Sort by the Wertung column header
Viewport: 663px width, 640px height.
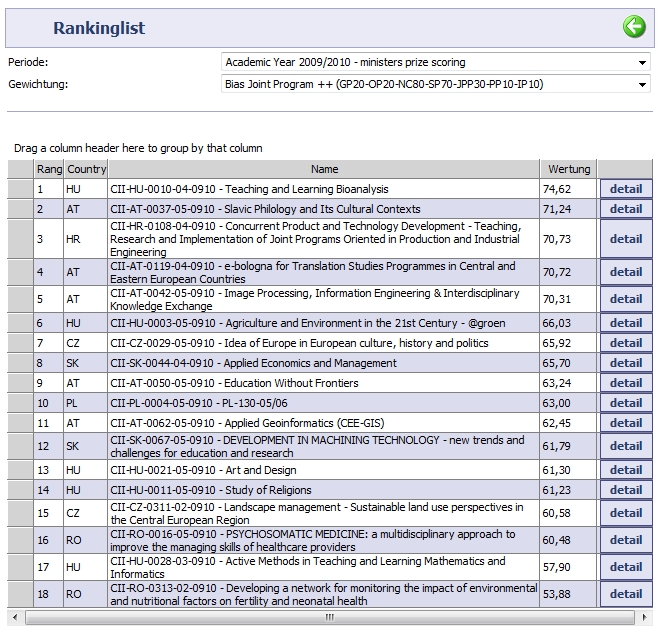point(569,169)
